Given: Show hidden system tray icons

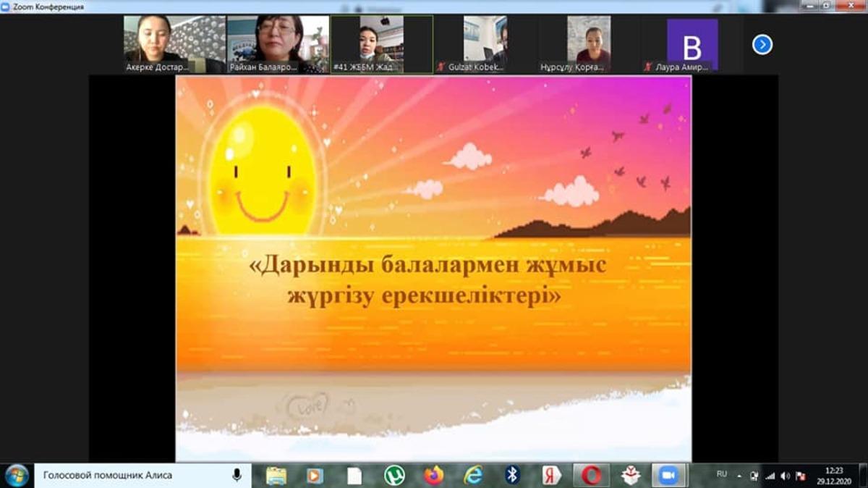Looking at the screenshot, I should click(739, 476).
